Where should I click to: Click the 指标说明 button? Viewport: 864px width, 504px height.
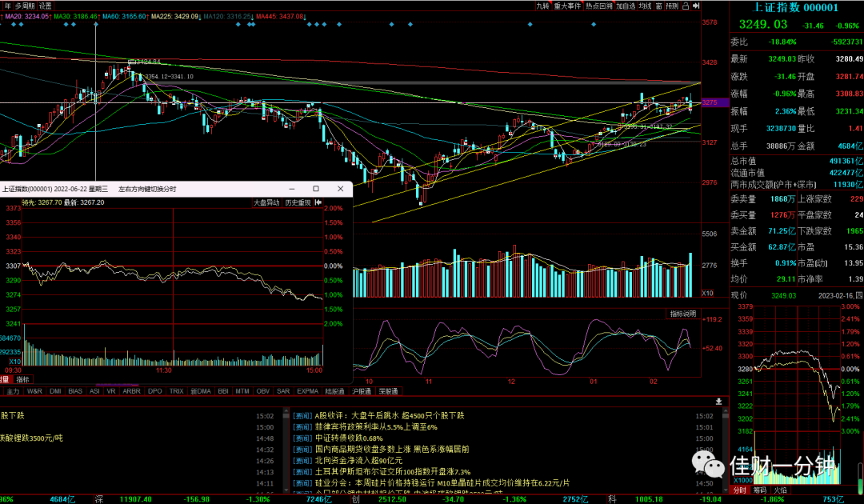pos(683,314)
